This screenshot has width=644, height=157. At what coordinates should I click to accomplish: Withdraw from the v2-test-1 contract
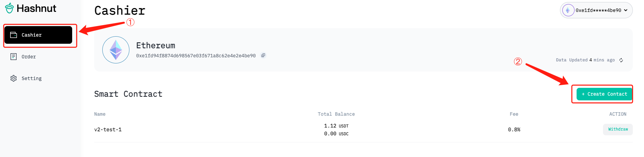coord(618,129)
